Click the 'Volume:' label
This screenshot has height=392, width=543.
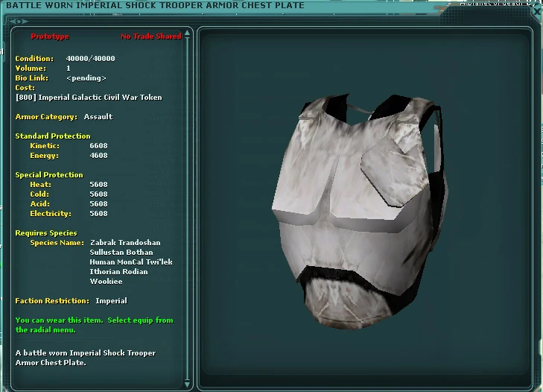(31, 69)
